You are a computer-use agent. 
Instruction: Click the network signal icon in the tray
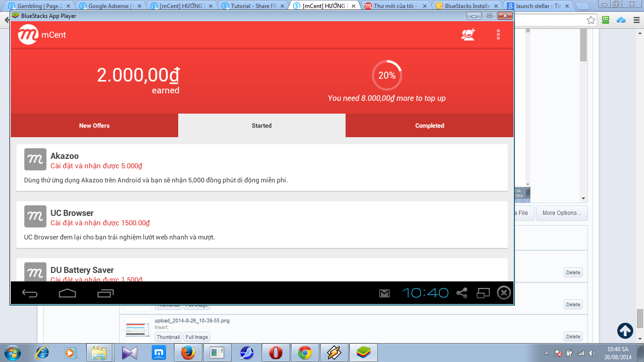pos(581,353)
